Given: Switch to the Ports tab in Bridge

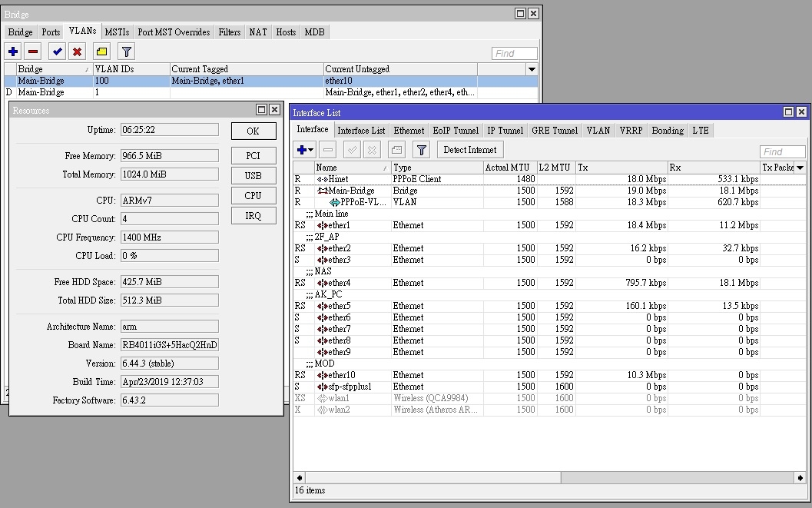Looking at the screenshot, I should [51, 32].
